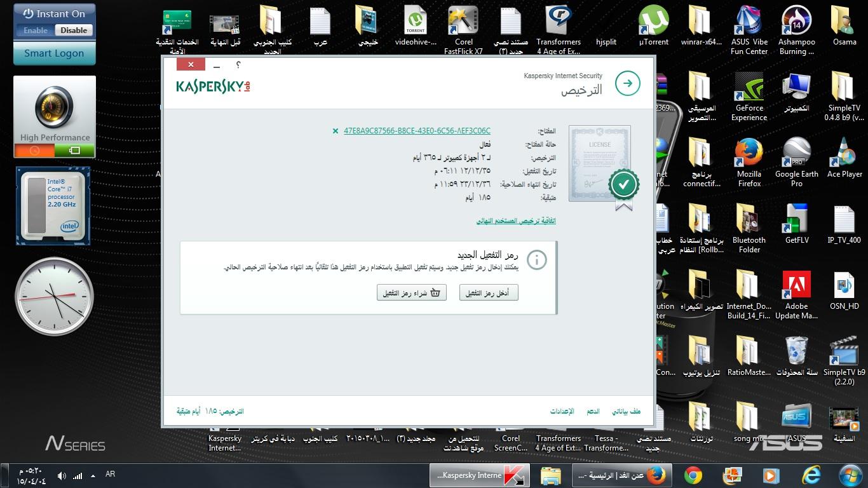Click the Intel Core i7 processor gadget

point(53,206)
